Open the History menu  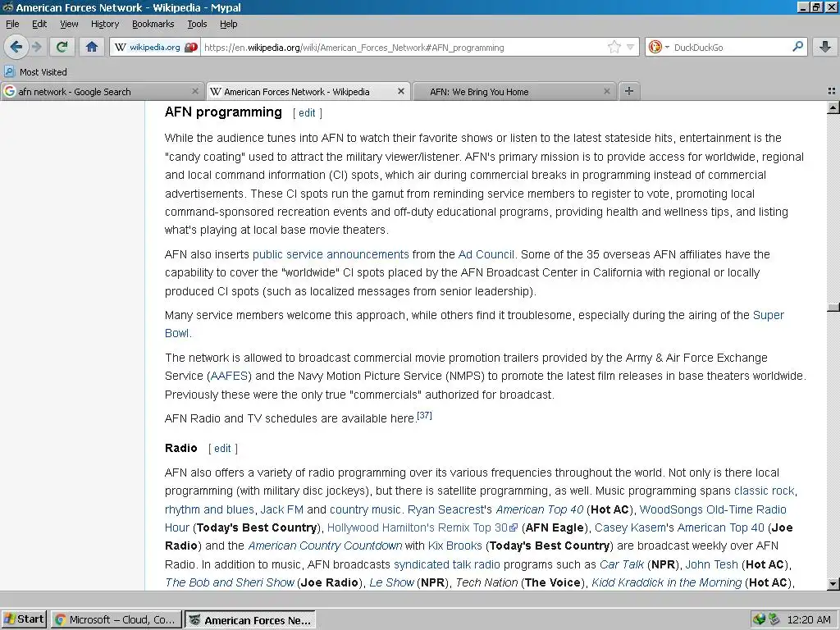point(105,24)
